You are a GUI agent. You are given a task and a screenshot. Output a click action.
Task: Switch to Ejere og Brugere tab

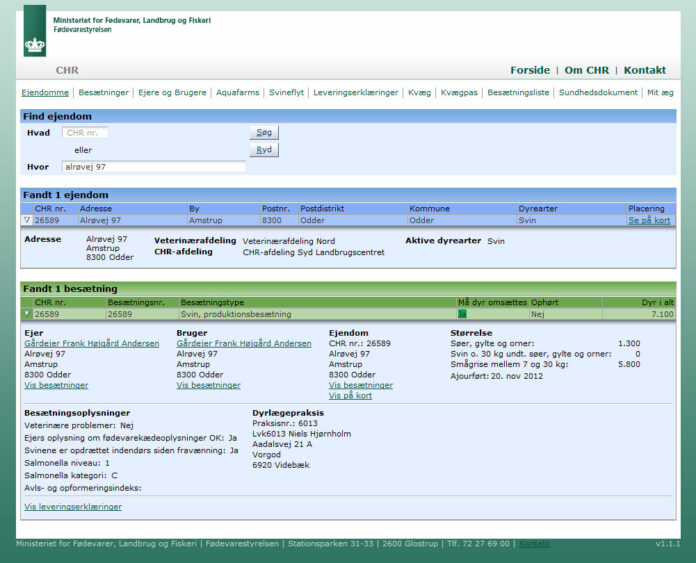[172, 92]
